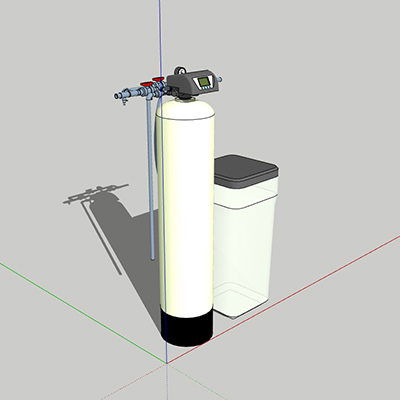Click the round pressure gauge atop valve

181,70
